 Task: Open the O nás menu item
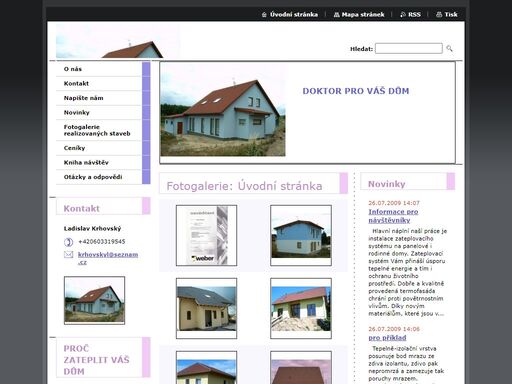(x=99, y=69)
